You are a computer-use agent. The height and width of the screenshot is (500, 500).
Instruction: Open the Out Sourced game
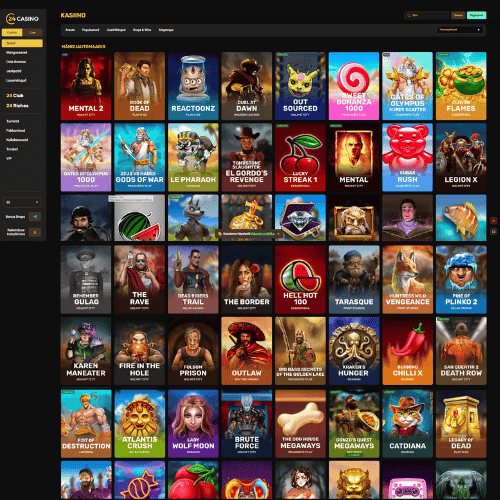pyautogui.click(x=300, y=86)
